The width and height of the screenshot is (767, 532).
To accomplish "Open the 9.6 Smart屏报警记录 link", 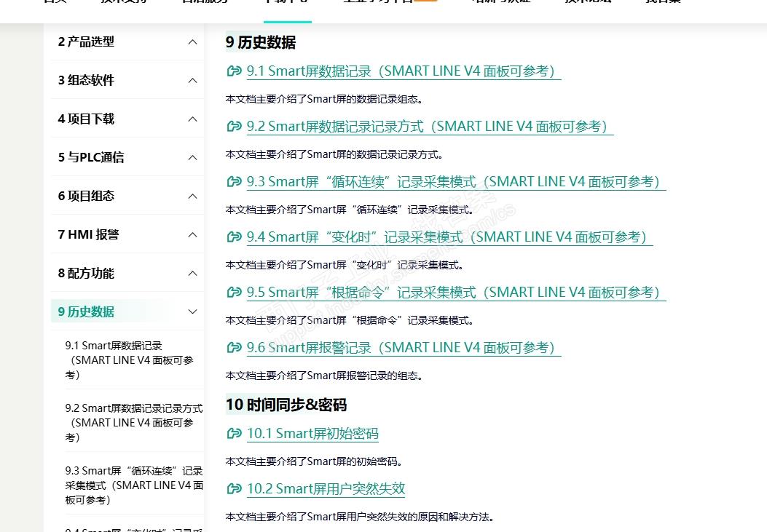I will point(404,347).
